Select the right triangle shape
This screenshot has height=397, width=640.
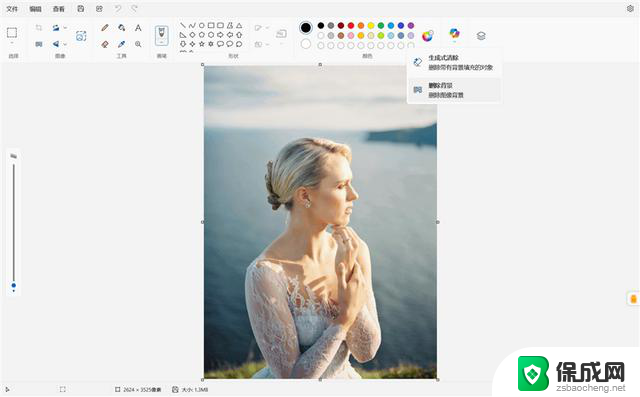183,35
